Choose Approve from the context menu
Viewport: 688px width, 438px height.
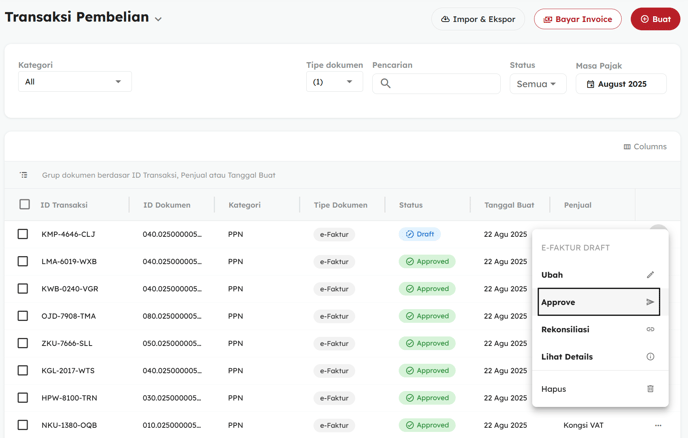(599, 302)
